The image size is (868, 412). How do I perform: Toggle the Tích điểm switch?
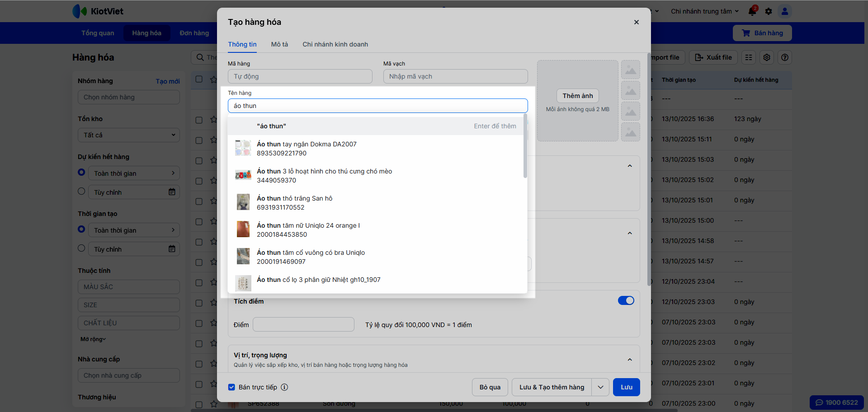pos(626,301)
